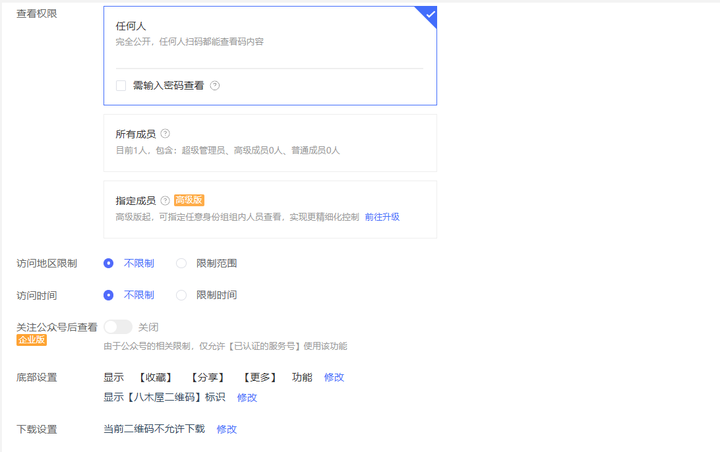Open the 前往升级 link

(x=382, y=217)
